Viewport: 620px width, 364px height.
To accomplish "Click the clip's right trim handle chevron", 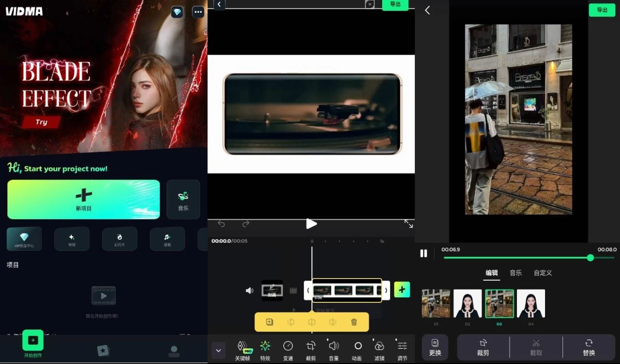I will [386, 290].
